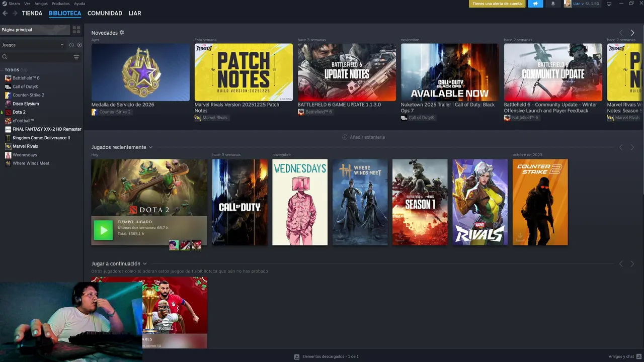Go forward with the right arrow navigation icon
This screenshot has height=362, width=644.
(x=15, y=13)
